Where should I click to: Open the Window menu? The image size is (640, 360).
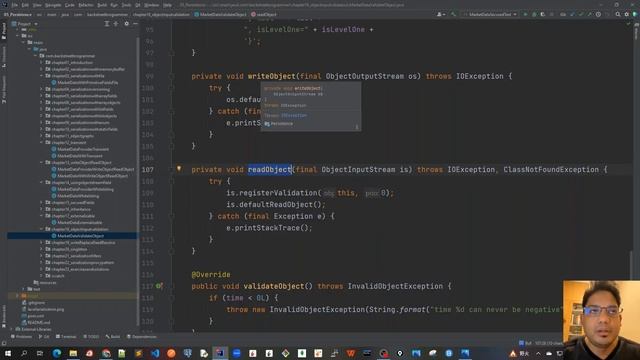point(151,5)
